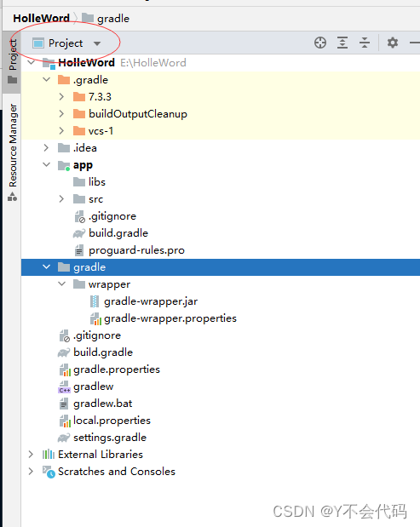This screenshot has width=420, height=527.
Task: Expand the src folder
Action: click(x=61, y=199)
